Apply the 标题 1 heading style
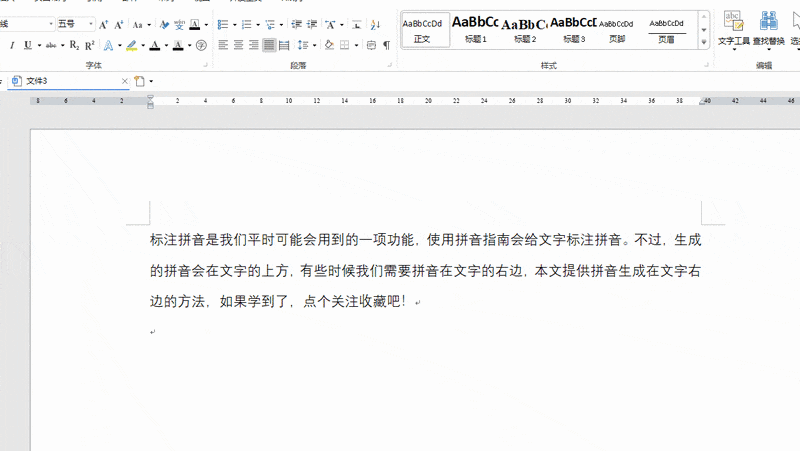Image resolution: width=800 pixels, height=451 pixels. point(475,30)
